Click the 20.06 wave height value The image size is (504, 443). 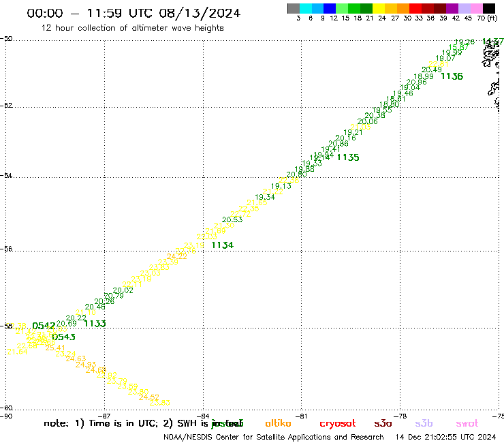coord(368,121)
